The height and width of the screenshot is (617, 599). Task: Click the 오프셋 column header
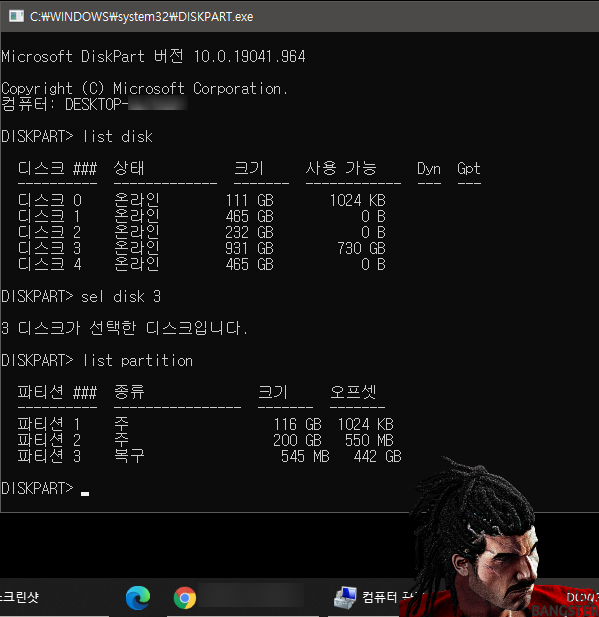353,392
